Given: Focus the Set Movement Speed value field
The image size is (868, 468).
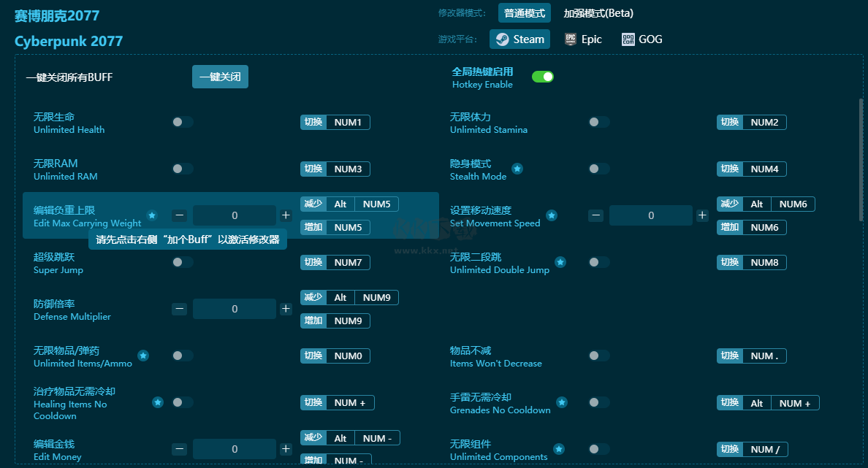Looking at the screenshot, I should pos(650,215).
